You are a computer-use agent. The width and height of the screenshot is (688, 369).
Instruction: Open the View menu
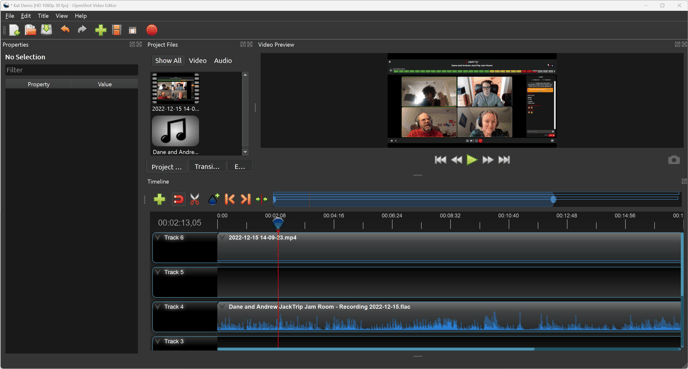point(61,16)
